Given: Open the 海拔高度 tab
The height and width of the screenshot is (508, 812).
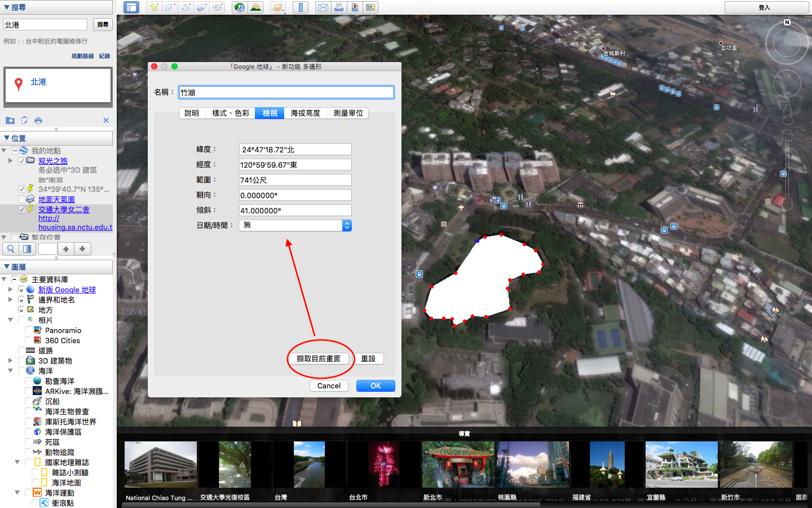Looking at the screenshot, I should coord(305,113).
